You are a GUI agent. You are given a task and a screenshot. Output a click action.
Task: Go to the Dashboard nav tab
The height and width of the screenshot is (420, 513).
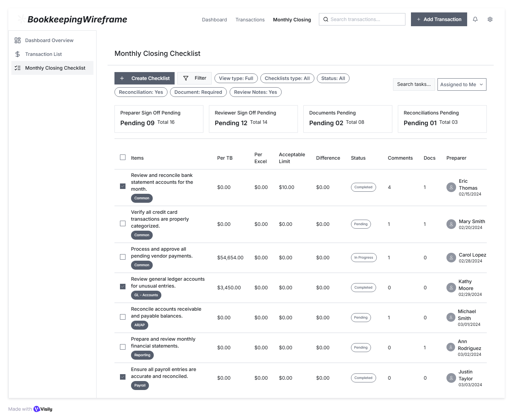tap(214, 20)
